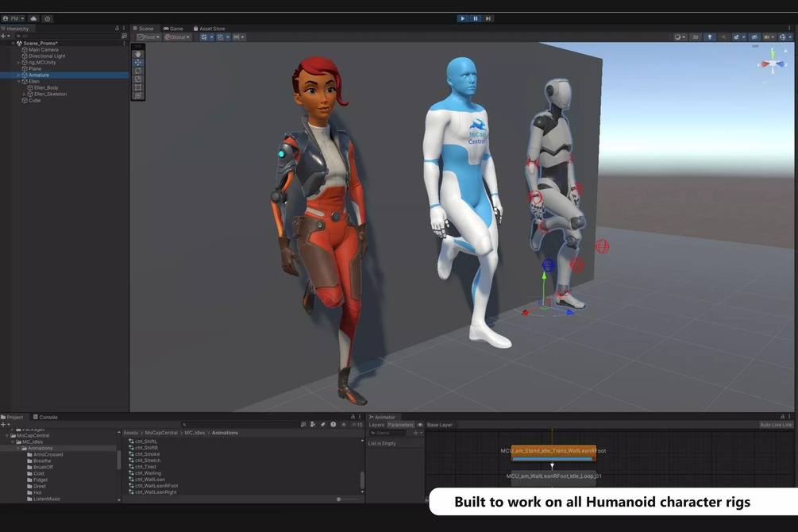798x532 pixels.
Task: Select the MCU_am_WallLeanRFoot_Idle_Loop_01 state
Action: coord(553,476)
